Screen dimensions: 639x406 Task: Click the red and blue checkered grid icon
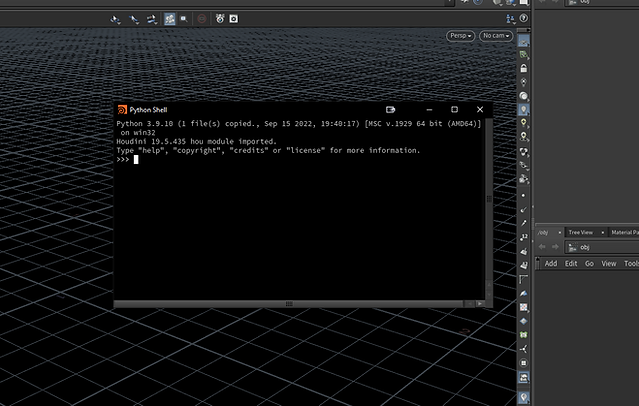tap(524, 307)
